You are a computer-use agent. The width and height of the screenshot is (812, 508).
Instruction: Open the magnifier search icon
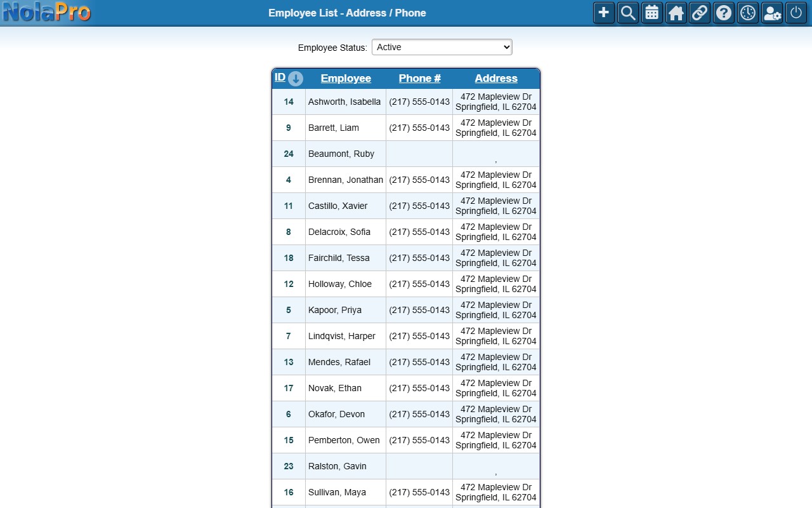click(x=628, y=13)
